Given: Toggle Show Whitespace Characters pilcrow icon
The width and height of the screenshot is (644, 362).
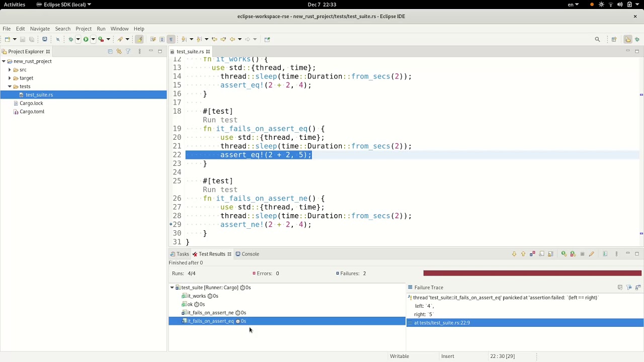Looking at the screenshot, I should coord(171,39).
